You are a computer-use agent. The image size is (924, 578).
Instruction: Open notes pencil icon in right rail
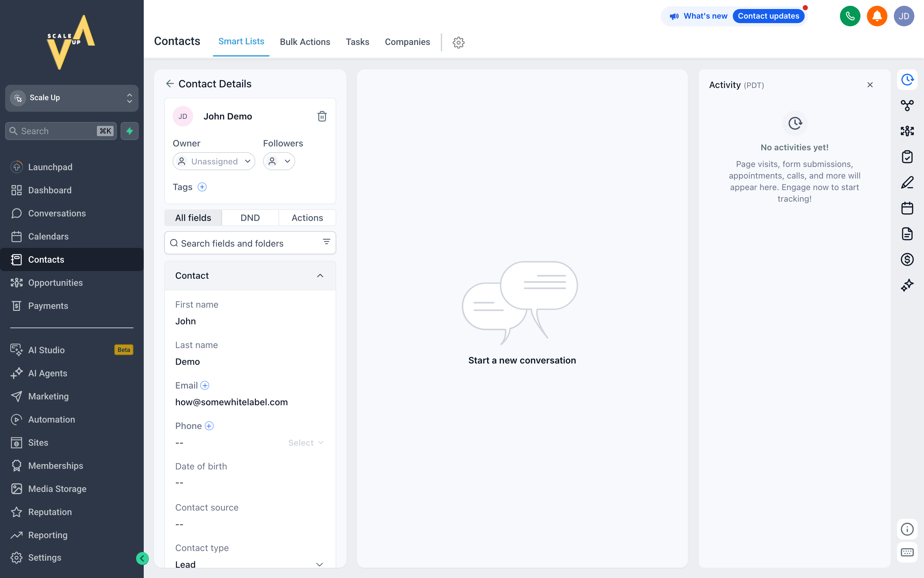(x=907, y=182)
